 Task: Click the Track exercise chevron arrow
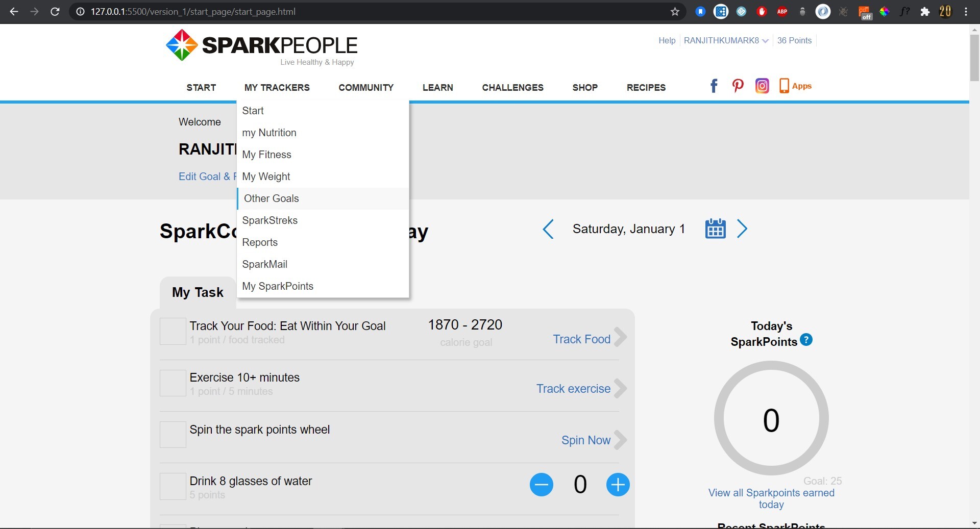click(x=621, y=389)
